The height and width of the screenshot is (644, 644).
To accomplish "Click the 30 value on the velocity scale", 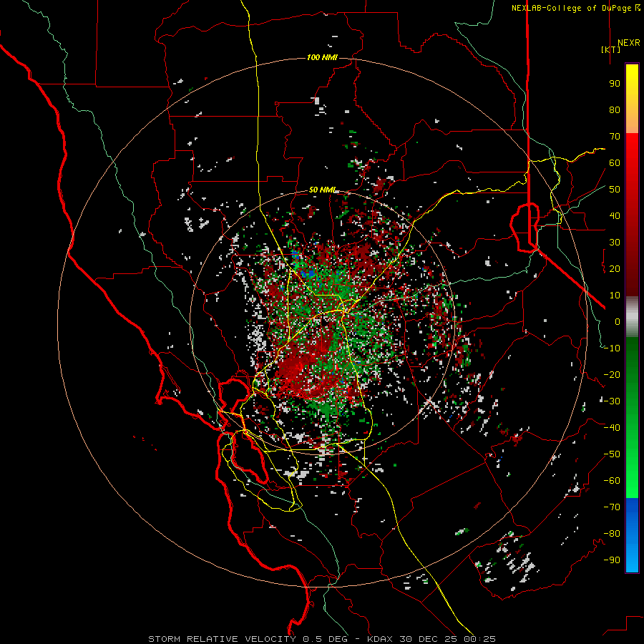I will (x=615, y=243).
